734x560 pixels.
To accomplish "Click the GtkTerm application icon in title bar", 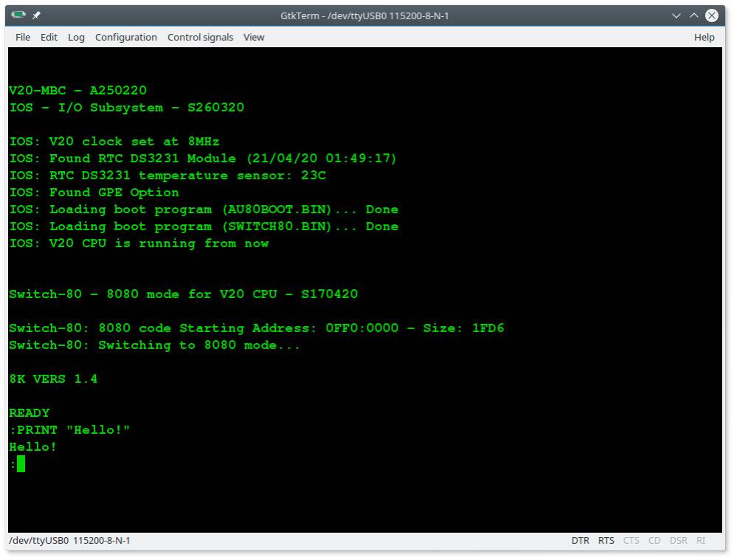I will [18, 15].
